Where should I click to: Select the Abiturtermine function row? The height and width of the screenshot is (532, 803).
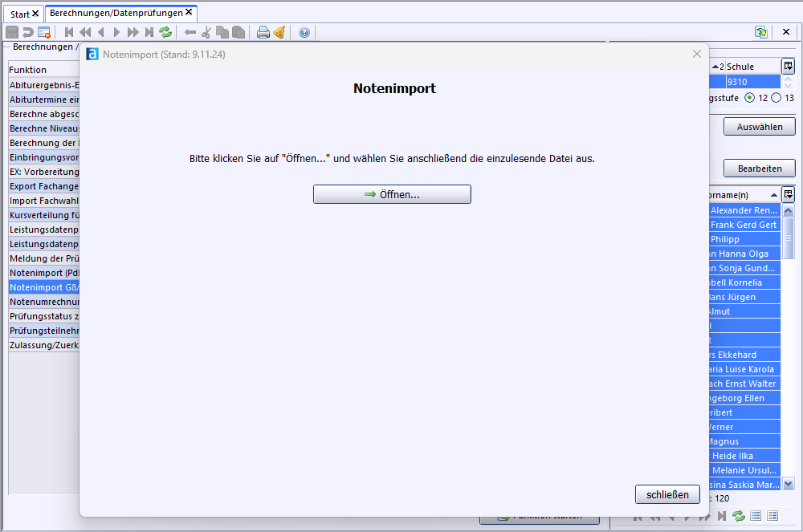pos(44,99)
